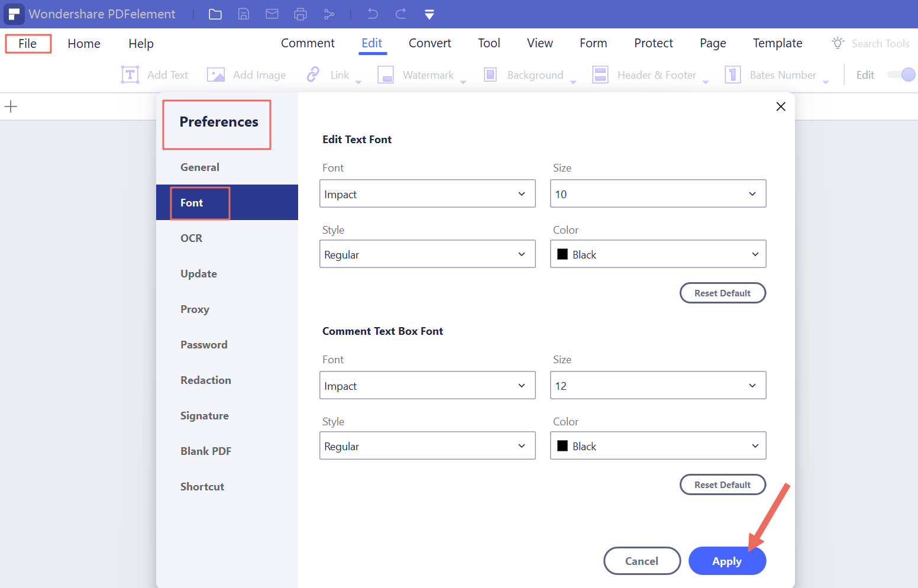Switch to the Convert tab
The image size is (918, 588).
[x=430, y=43]
